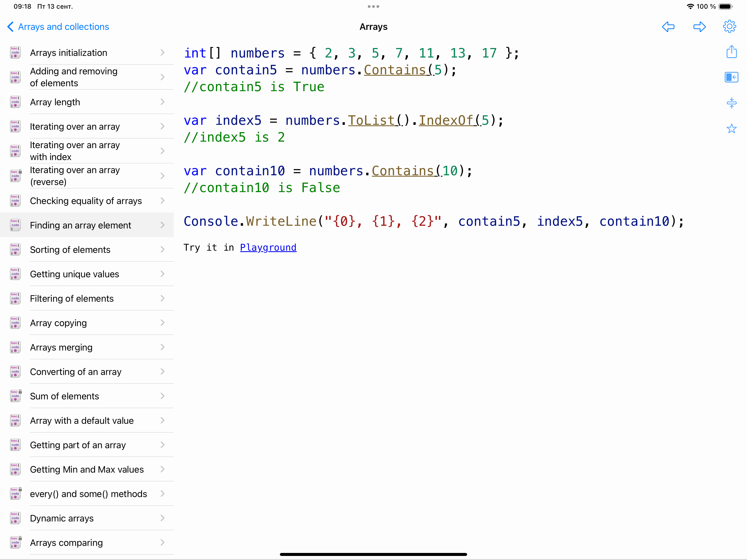The height and width of the screenshot is (560, 747).
Task: Click code icon beside Array copying
Action: click(x=15, y=323)
